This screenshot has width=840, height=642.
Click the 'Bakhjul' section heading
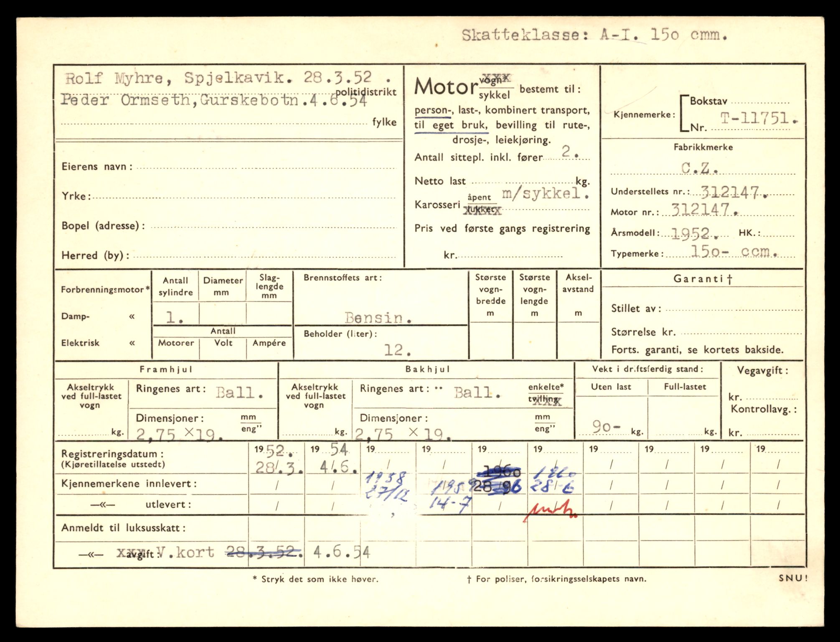pos(427,369)
